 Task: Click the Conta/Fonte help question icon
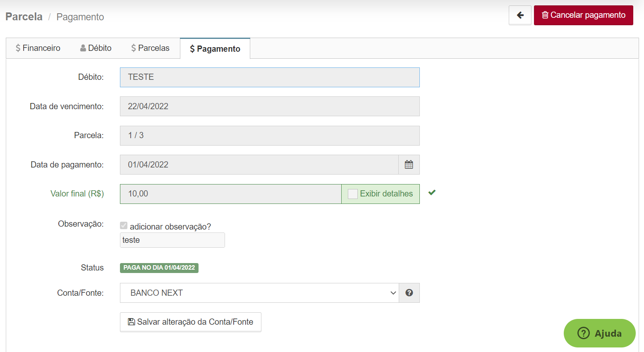409,293
